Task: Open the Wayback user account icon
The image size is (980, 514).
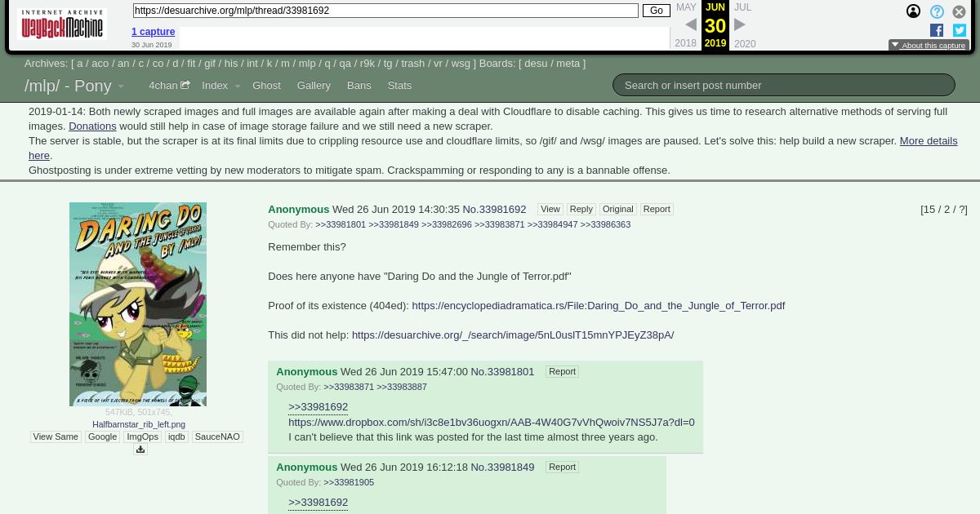Action: click(x=913, y=11)
